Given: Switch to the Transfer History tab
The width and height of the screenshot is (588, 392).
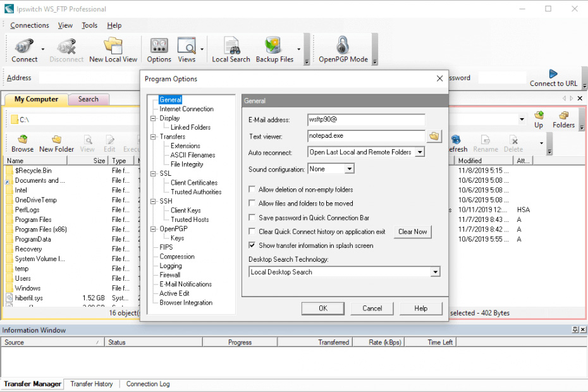Looking at the screenshot, I should pos(92,384).
